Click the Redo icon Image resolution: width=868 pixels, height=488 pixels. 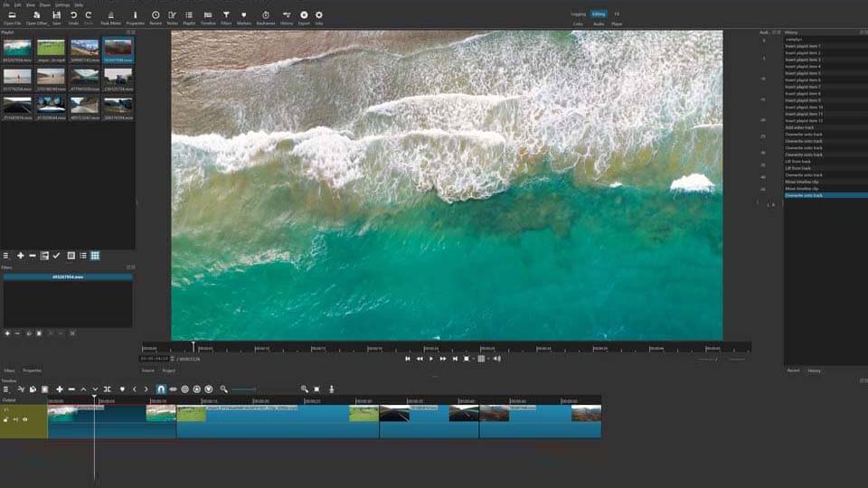point(89,15)
